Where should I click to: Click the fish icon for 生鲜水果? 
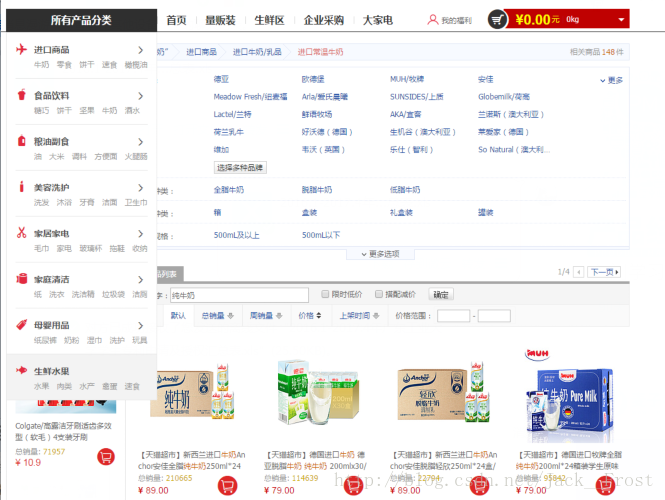pyautogui.click(x=21, y=370)
